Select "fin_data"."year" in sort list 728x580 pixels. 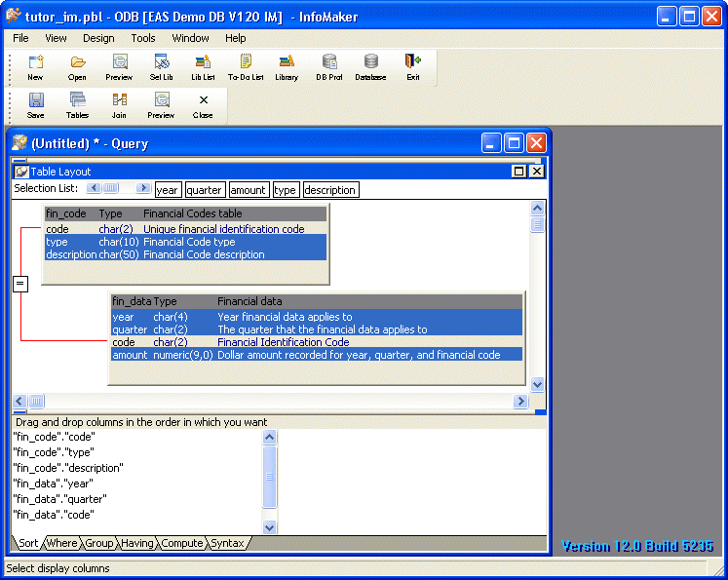54,483
